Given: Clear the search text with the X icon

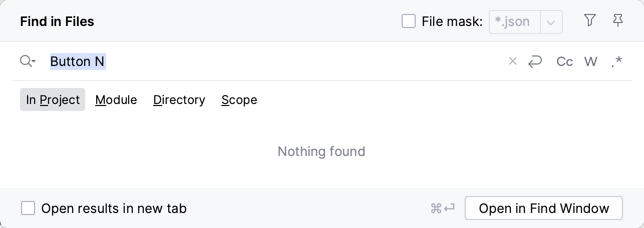Looking at the screenshot, I should [x=512, y=61].
